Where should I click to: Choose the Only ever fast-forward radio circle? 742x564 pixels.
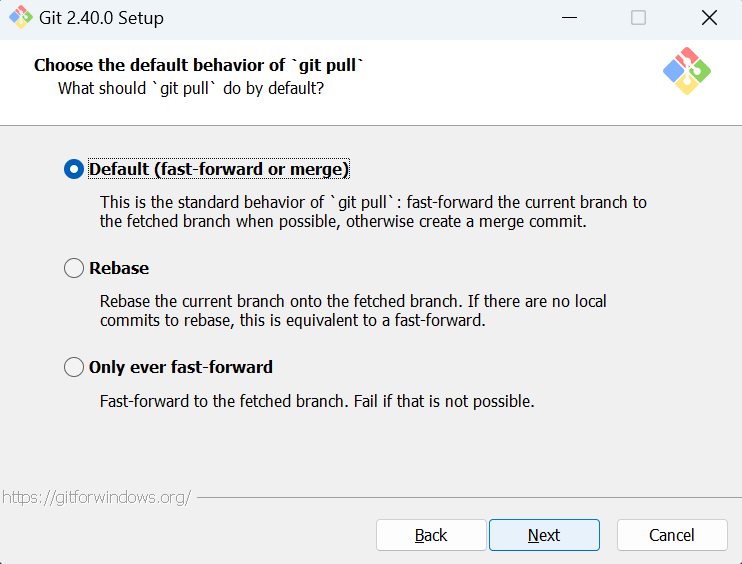point(74,367)
